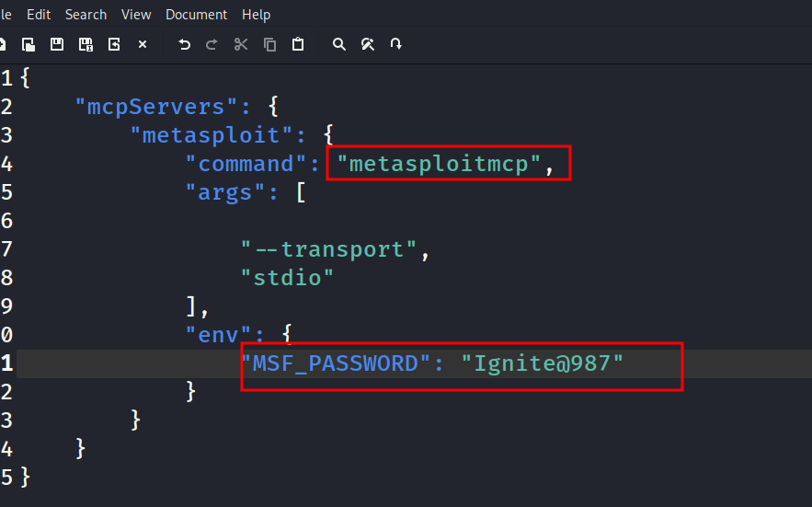
Task: Open a file with the toolbar Open icon
Action: click(29, 44)
